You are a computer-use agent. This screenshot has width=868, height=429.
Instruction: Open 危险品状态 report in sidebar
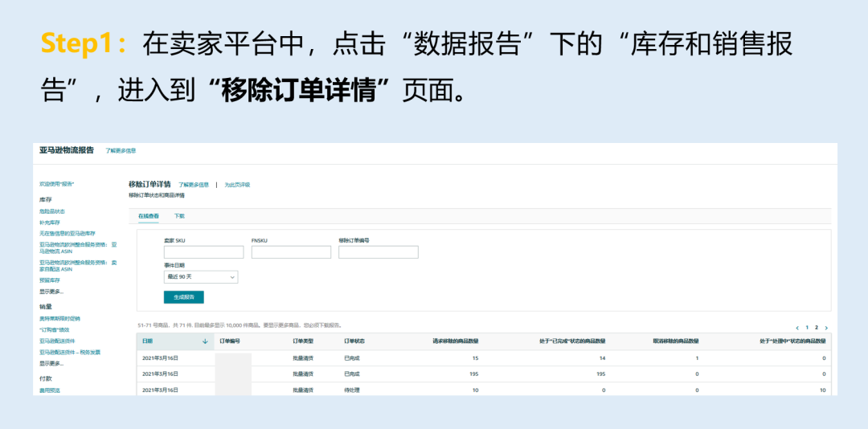(x=52, y=211)
